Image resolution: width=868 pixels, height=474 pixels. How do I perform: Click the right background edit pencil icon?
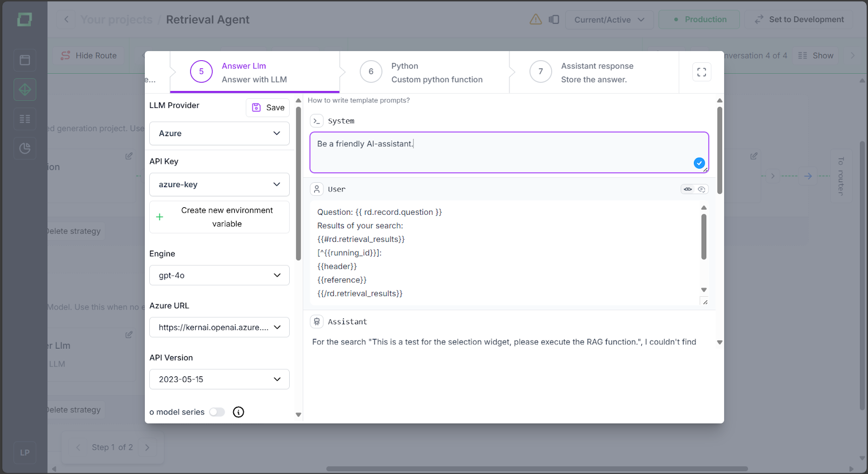click(754, 156)
